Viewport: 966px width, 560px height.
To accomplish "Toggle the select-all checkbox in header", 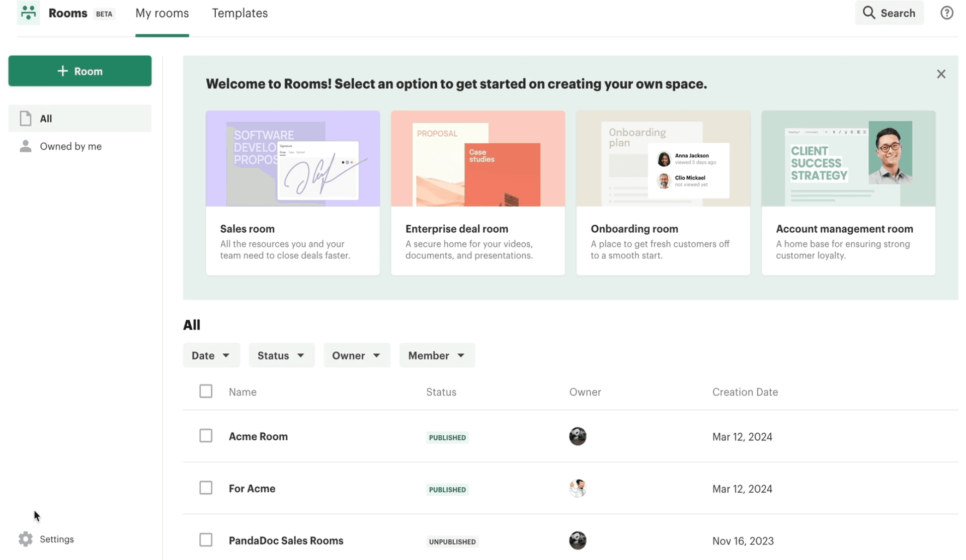I will tap(206, 391).
